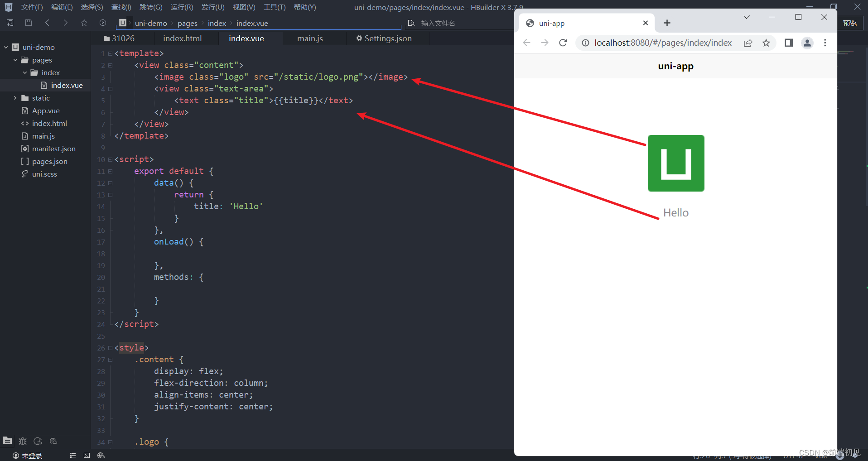Click the not-logged-in user status item
Screen dimensions: 868x461
[28, 456]
